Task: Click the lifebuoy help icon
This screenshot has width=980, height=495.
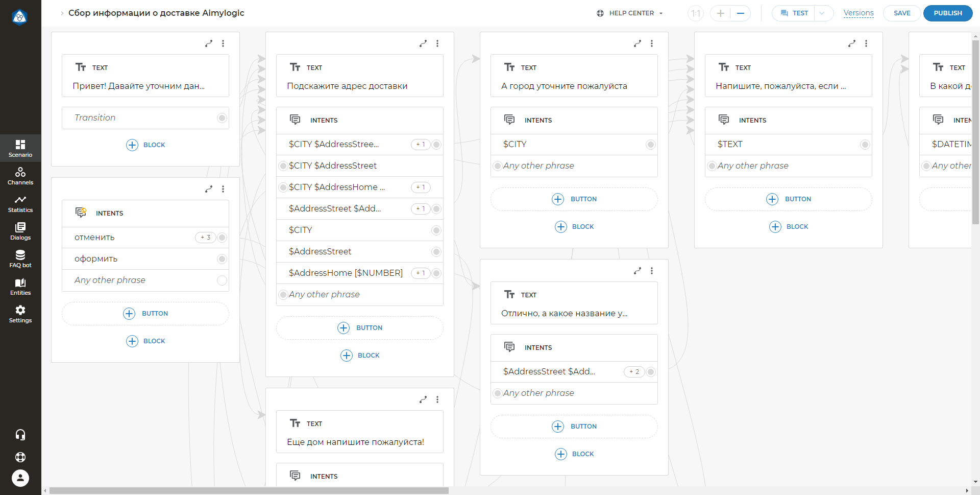Action: (20, 457)
